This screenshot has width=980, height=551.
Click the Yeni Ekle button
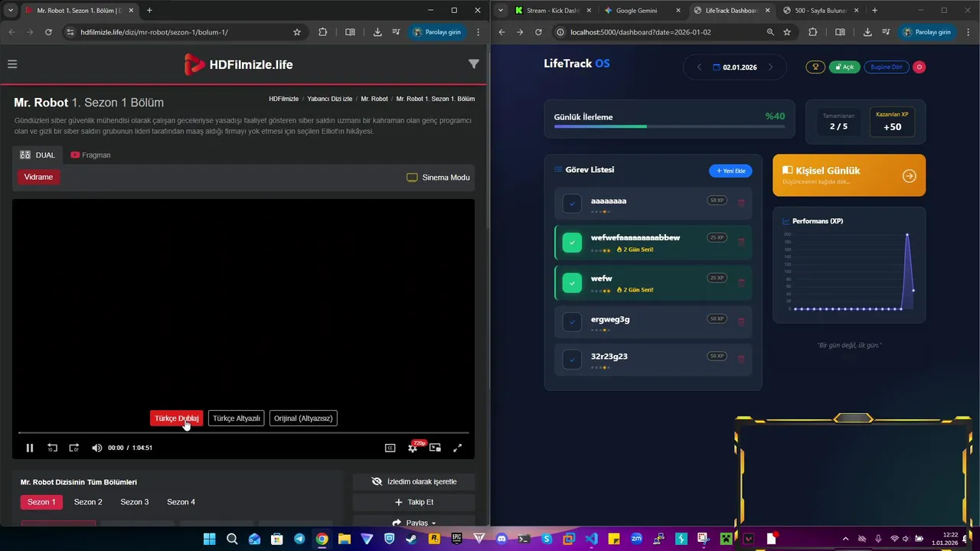pyautogui.click(x=730, y=171)
